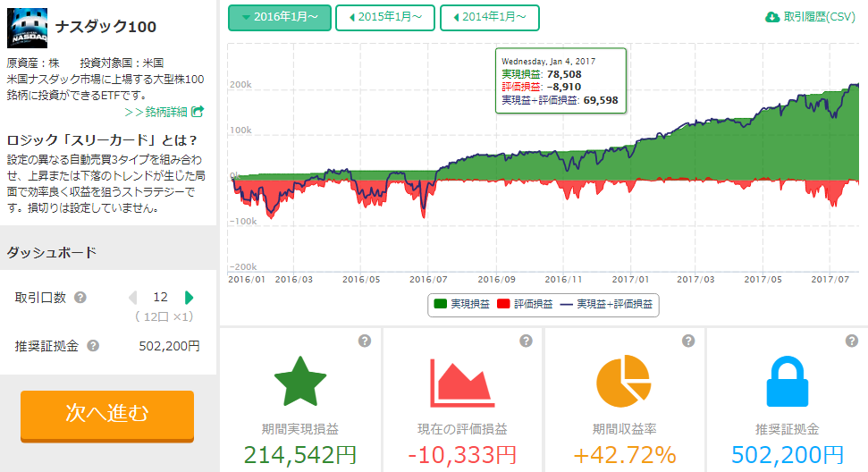Toggle the 実現損益 green legend series
Screen dimensions: 868x472
pyautogui.click(x=462, y=304)
